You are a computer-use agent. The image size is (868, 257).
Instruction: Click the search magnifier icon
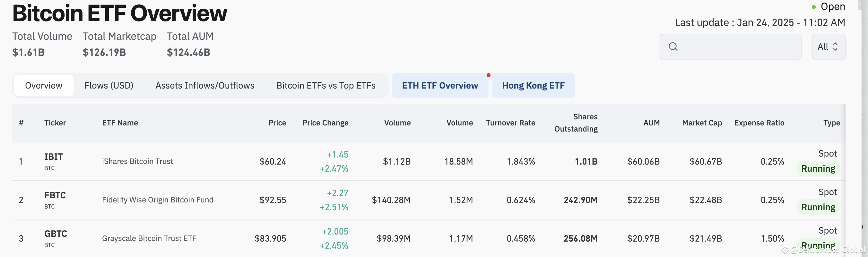tap(673, 47)
